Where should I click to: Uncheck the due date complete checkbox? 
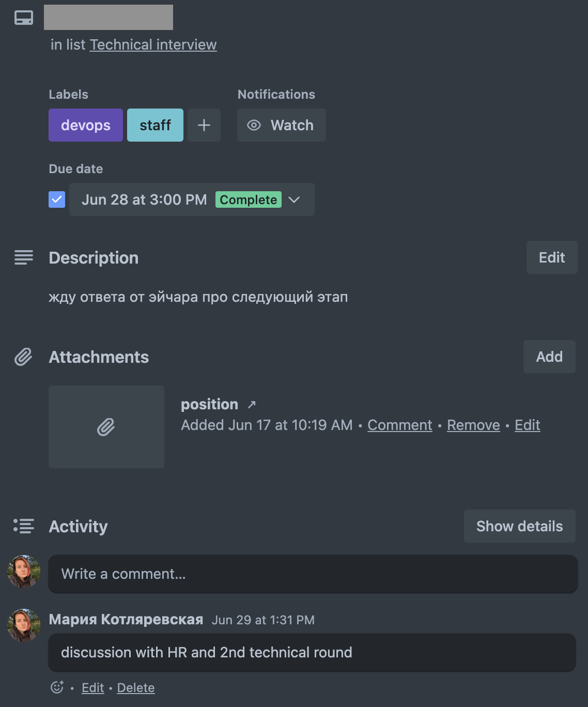coord(57,199)
